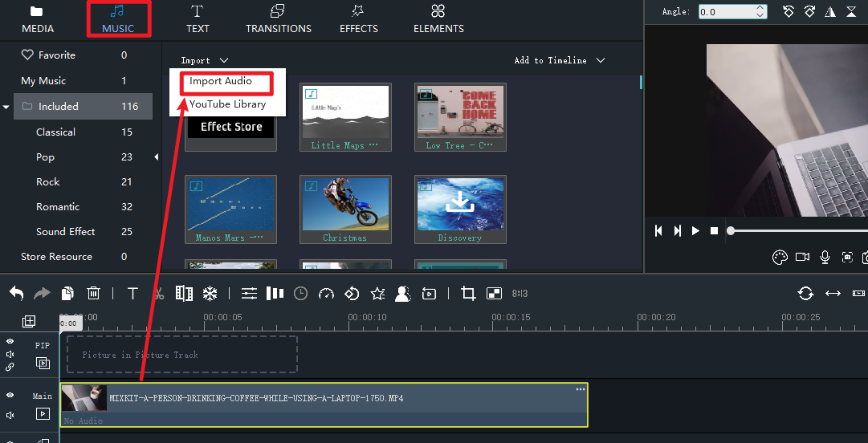Screen dimensions: 868x443
Task: Expand the Add to Timeline dropdown
Action: [600, 60]
